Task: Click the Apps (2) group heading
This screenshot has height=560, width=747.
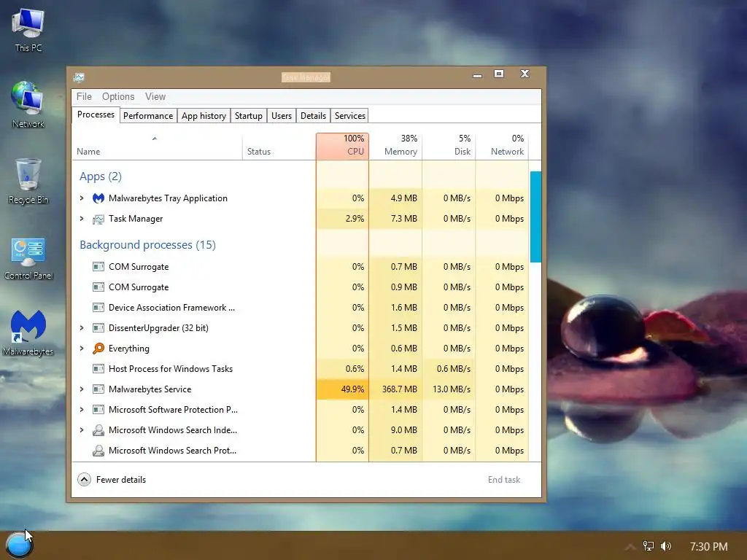Action: coord(101,176)
